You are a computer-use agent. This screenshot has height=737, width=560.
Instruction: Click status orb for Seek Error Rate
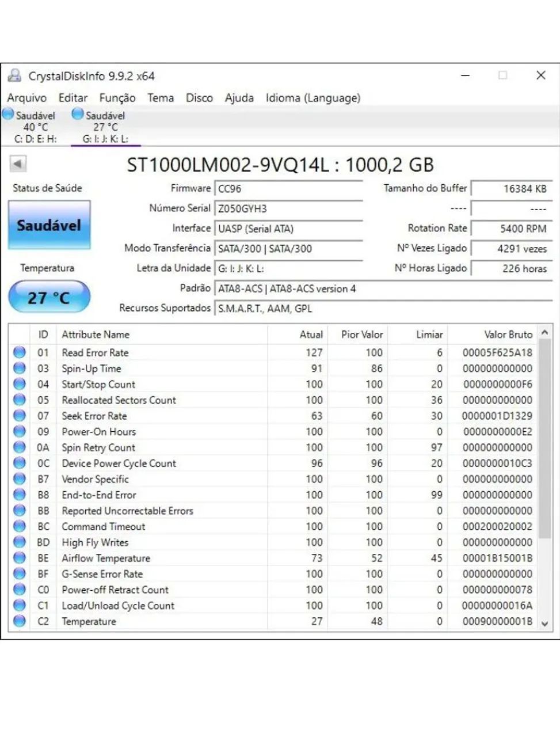coord(20,416)
